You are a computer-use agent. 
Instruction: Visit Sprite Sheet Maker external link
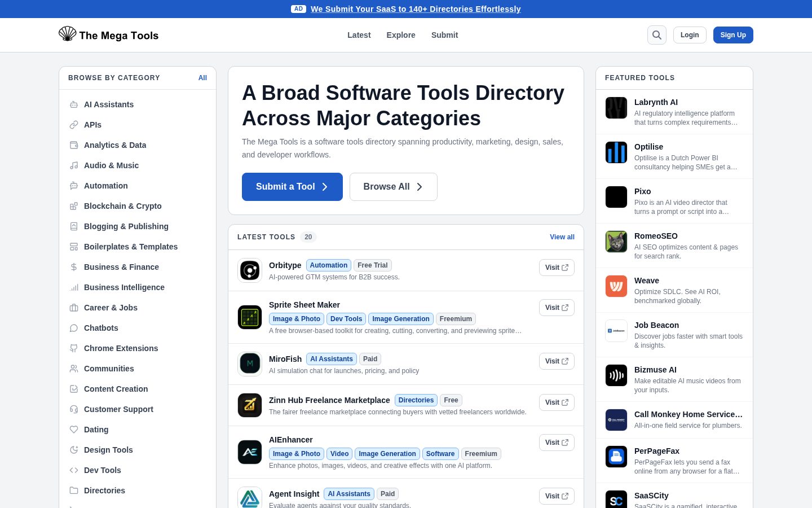pos(557,308)
